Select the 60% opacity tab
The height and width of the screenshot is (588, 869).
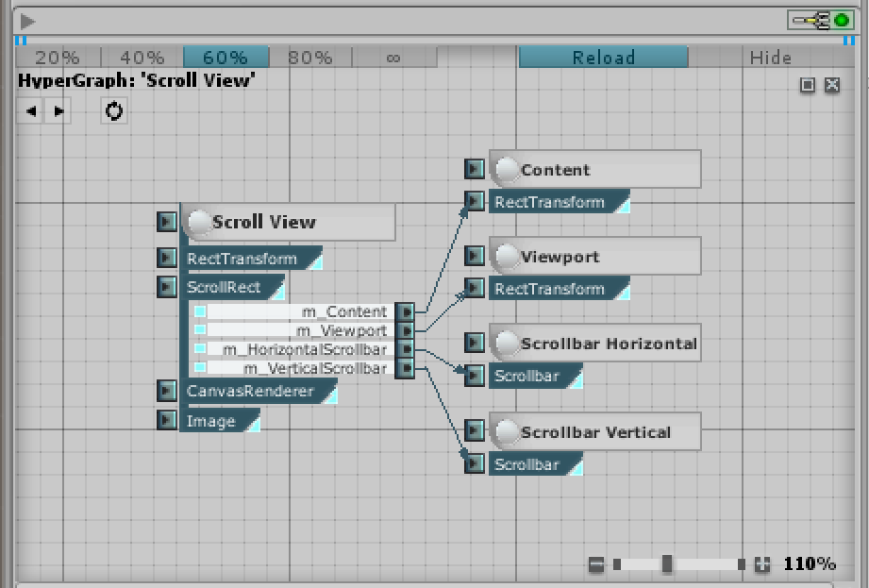226,57
